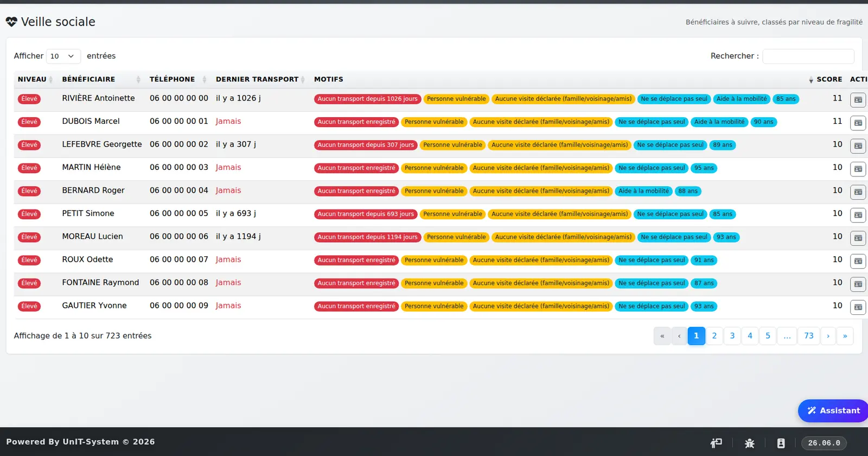Click the signpost icon in the footer

tap(716, 443)
